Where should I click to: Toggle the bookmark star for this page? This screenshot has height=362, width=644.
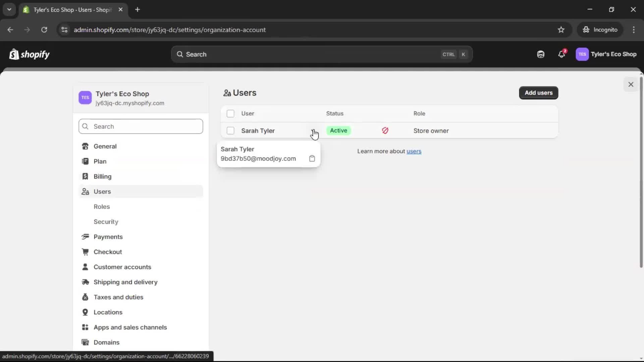pos(561,30)
